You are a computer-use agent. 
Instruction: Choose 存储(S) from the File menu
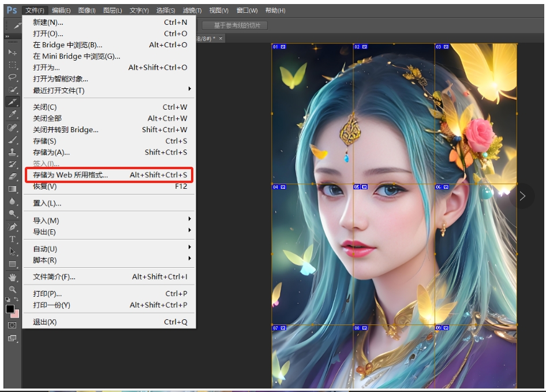pyautogui.click(x=109, y=141)
